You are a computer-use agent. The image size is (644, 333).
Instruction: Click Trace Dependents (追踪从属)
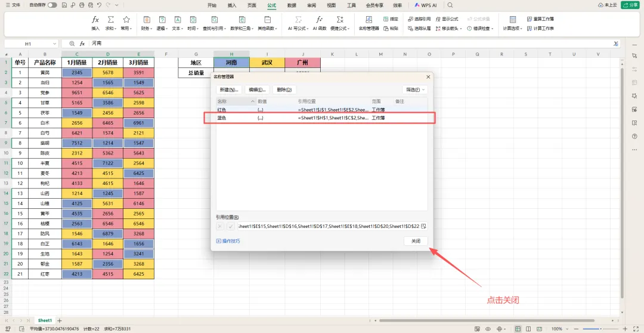tap(419, 29)
